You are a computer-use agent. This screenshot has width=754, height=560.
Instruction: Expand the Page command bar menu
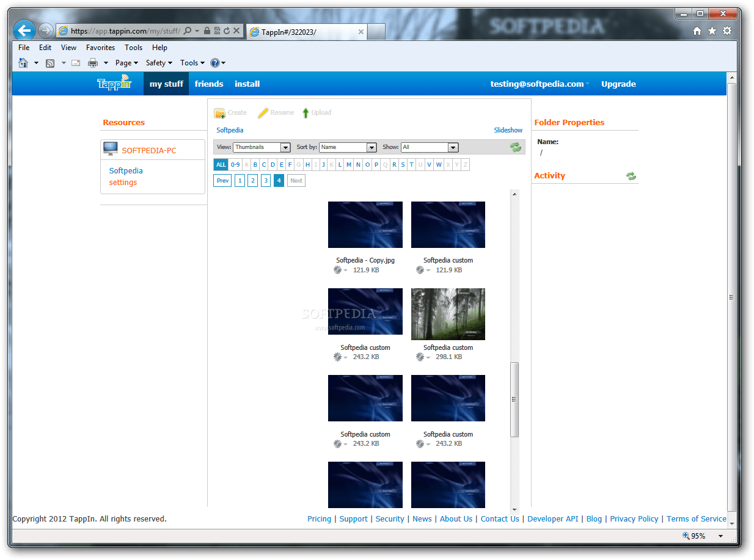click(x=126, y=62)
